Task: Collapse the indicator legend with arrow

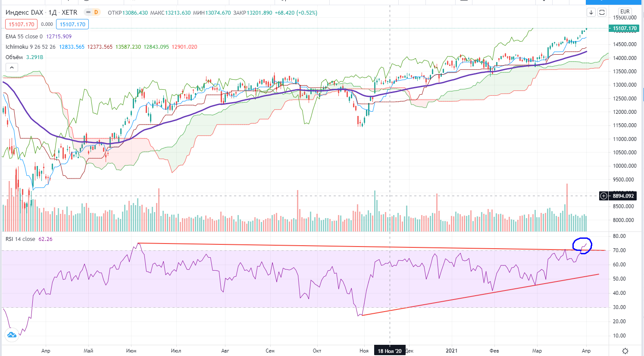Action: pyautogui.click(x=12, y=67)
